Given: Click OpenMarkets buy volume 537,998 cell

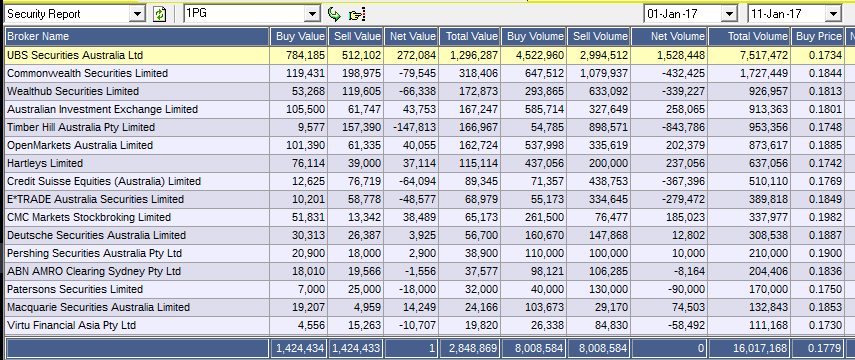Looking at the screenshot, I should (533, 146).
